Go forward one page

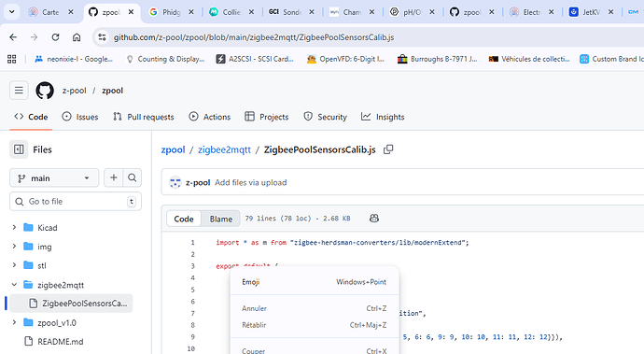tap(35, 37)
